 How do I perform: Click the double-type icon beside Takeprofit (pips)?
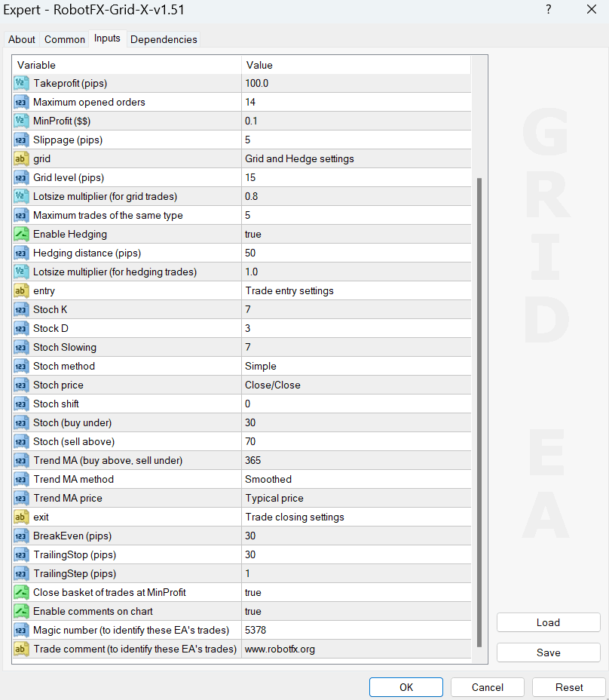tap(21, 84)
